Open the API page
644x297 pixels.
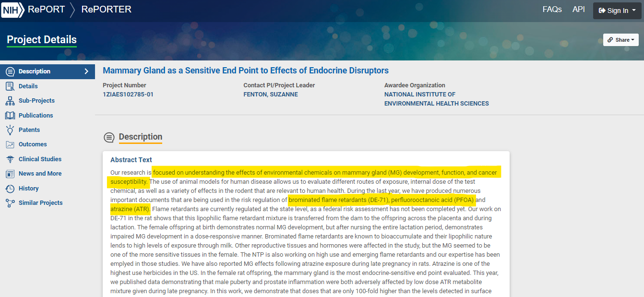[578, 10]
